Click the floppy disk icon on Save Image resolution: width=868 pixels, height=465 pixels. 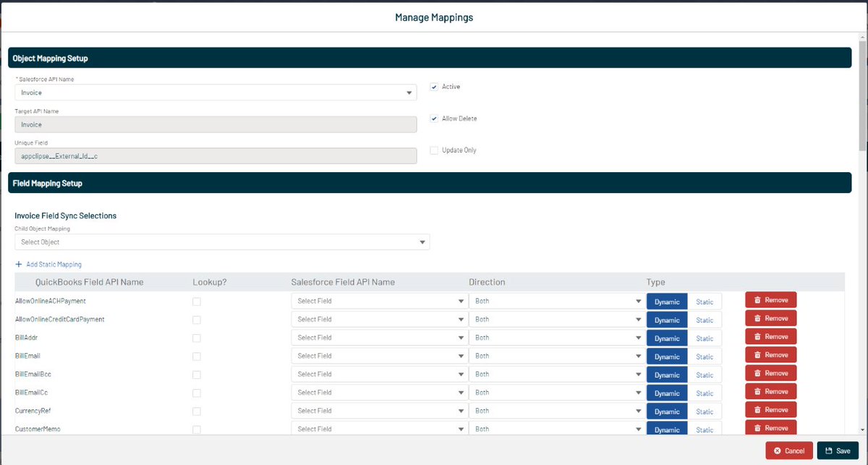[828, 451]
